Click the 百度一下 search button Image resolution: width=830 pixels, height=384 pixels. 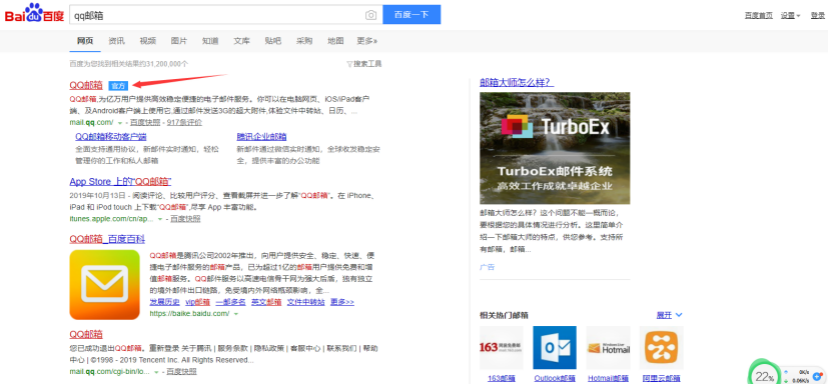point(412,15)
